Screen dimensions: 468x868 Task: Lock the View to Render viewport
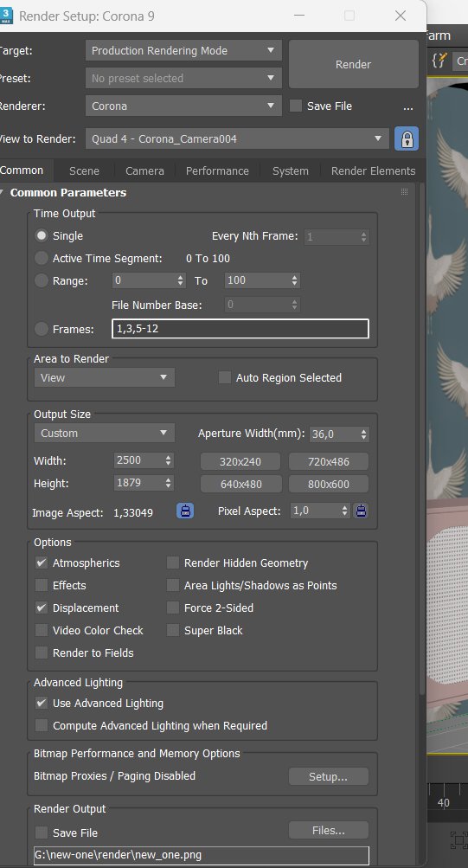407,139
